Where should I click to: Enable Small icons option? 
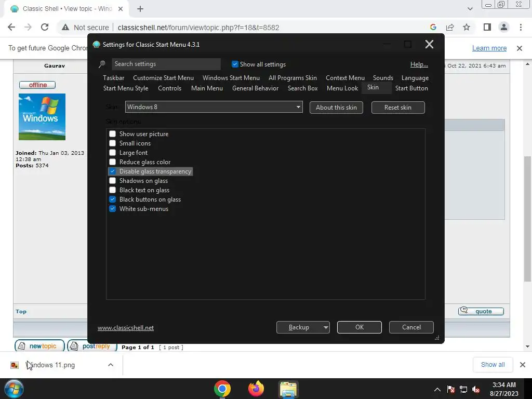coord(112,143)
